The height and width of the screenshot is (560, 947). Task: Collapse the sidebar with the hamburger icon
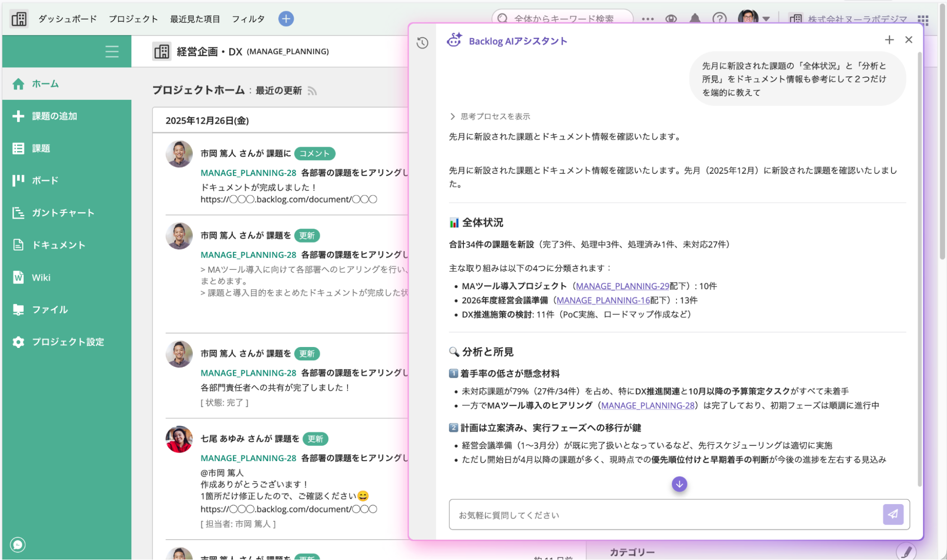pos(112,52)
